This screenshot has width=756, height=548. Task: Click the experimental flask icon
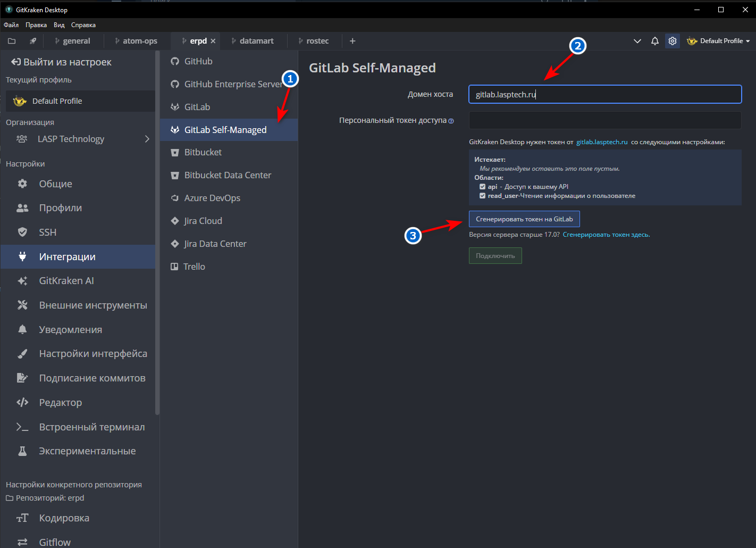pyautogui.click(x=22, y=451)
